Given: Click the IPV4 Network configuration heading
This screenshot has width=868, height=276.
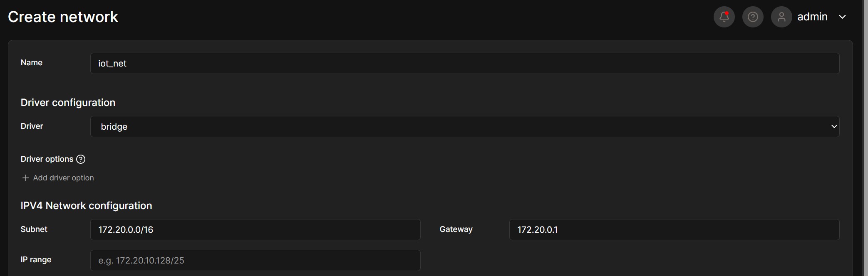Looking at the screenshot, I should click(87, 205).
